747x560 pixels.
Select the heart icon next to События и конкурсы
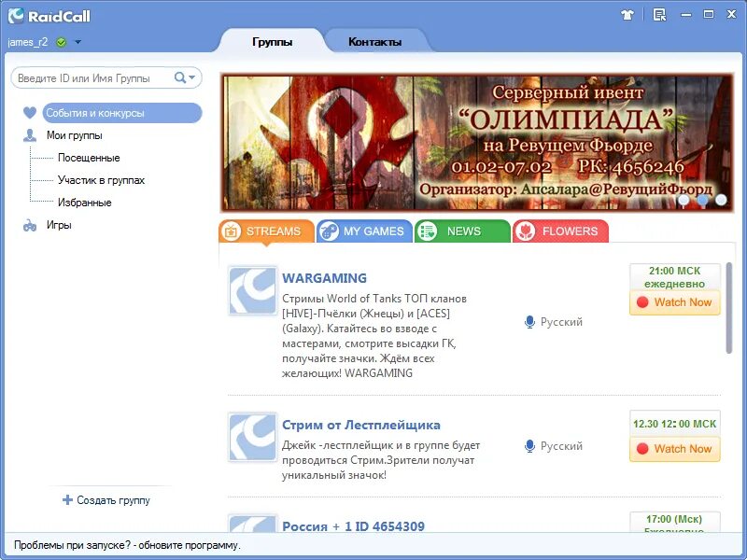click(30, 112)
